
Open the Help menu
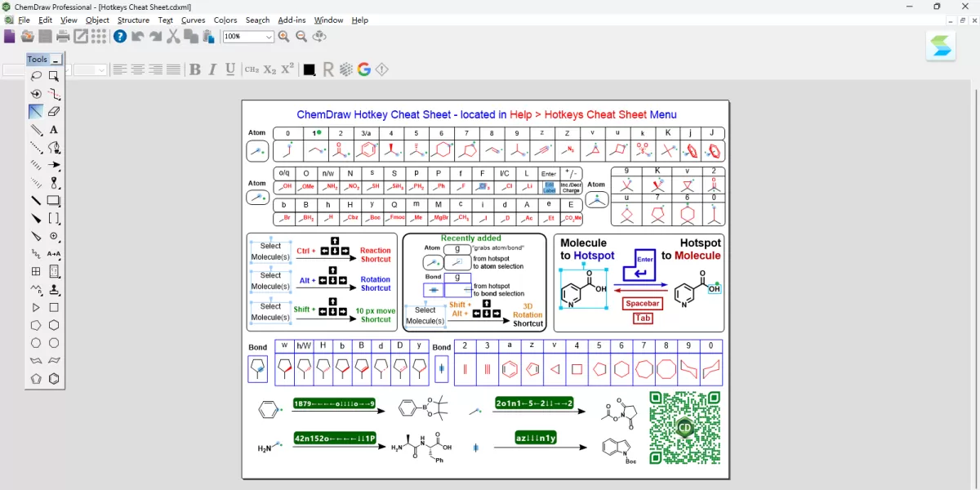pos(360,20)
